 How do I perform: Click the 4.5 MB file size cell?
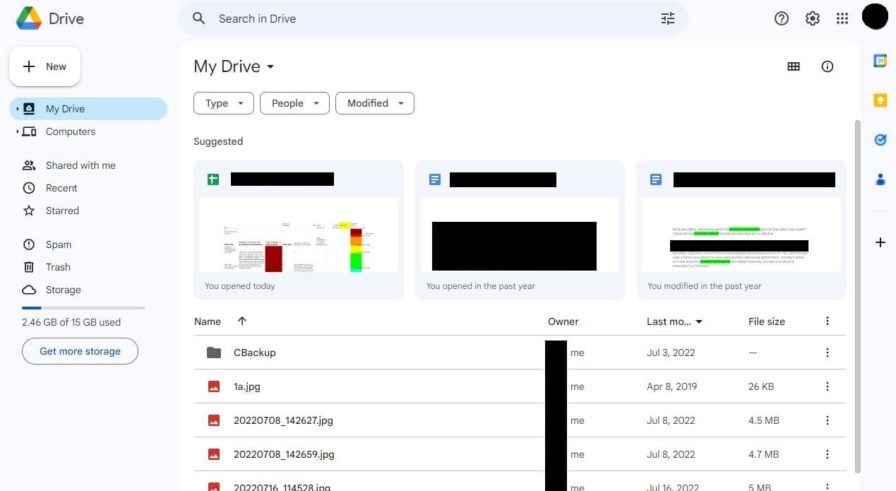763,420
